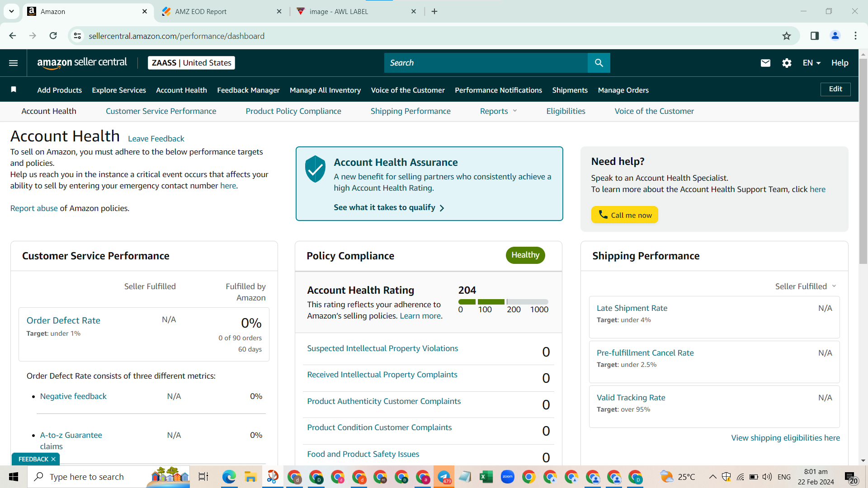Image resolution: width=868 pixels, height=488 pixels.
Task: Open Customer Service Performance tab
Action: tap(161, 111)
